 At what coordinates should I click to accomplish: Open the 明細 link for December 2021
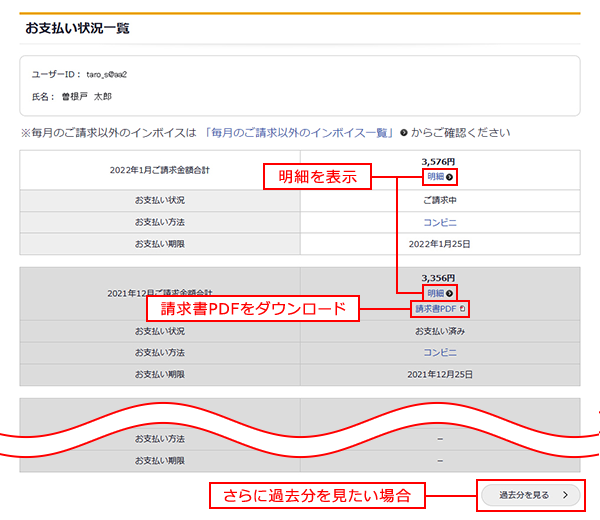pos(435,293)
